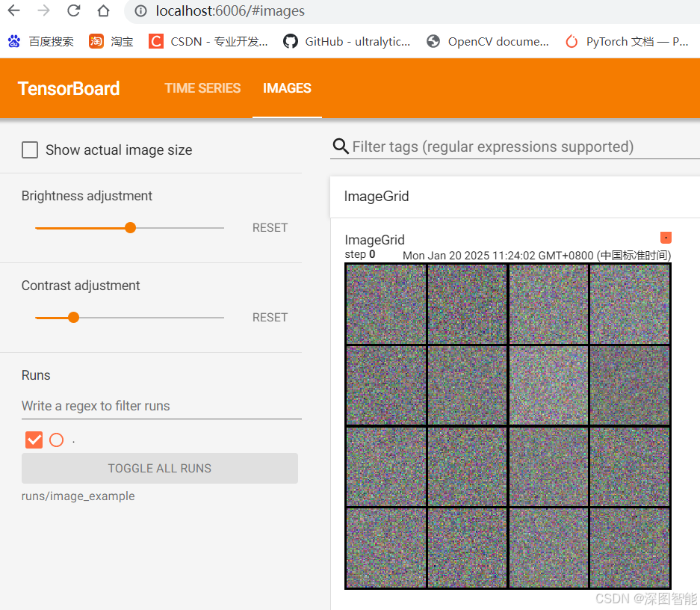Collapse the ImageGrid category header

(515, 197)
